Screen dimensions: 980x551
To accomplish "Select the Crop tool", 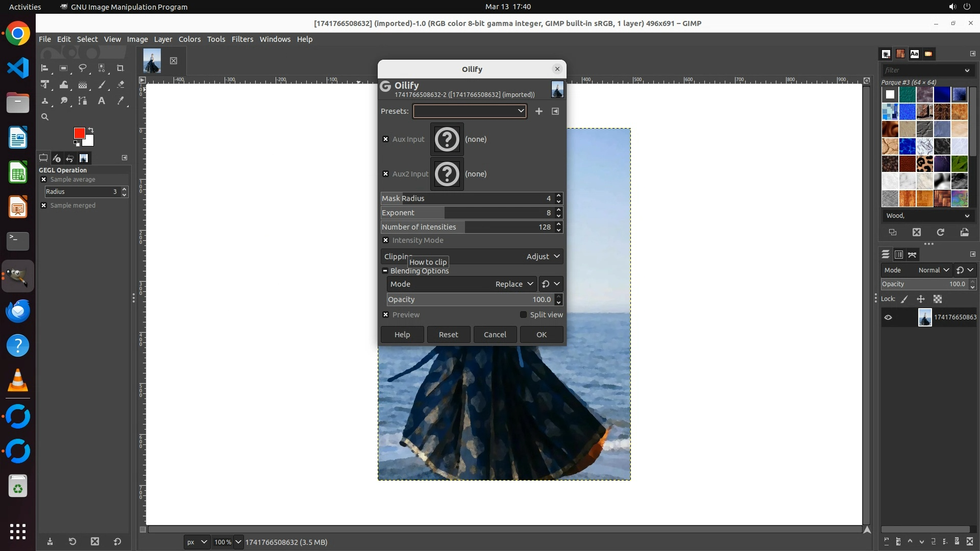I will click(x=120, y=68).
